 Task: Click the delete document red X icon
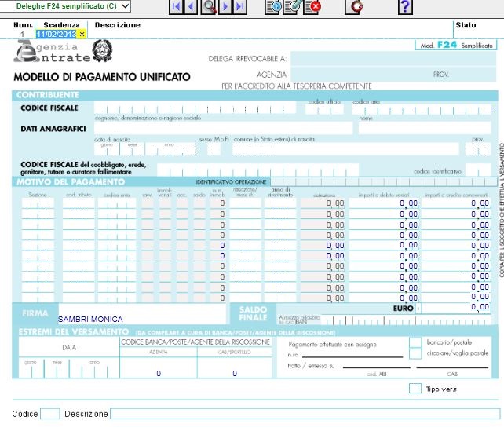312,7
